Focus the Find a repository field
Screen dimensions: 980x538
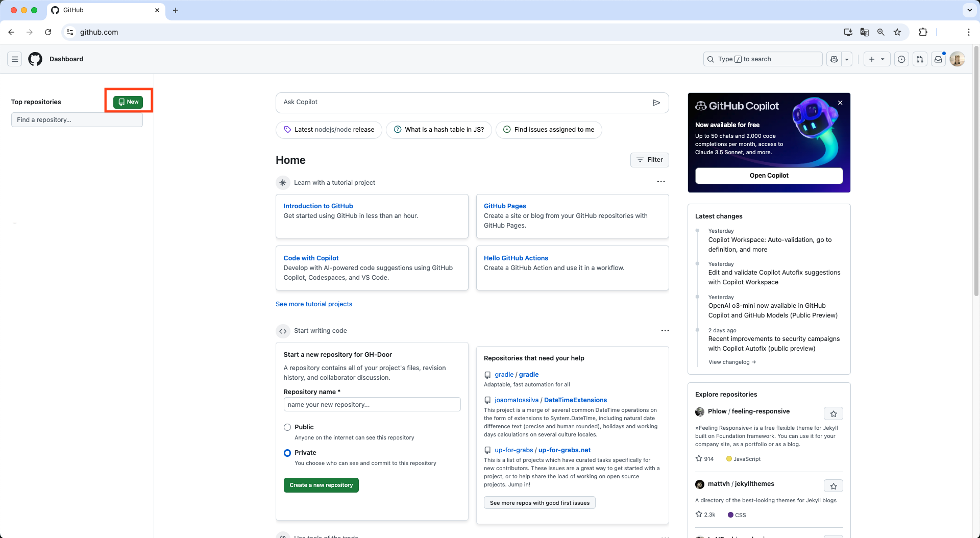[77, 120]
